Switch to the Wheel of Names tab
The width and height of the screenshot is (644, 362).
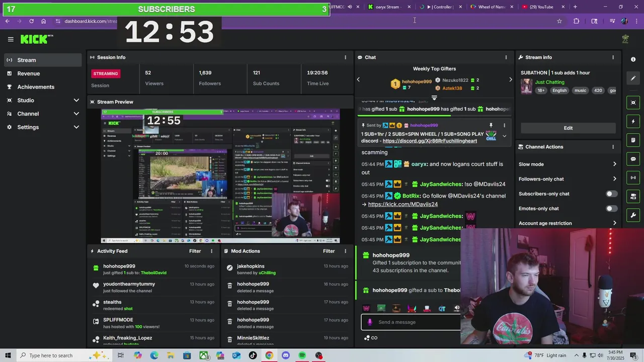coord(492,7)
